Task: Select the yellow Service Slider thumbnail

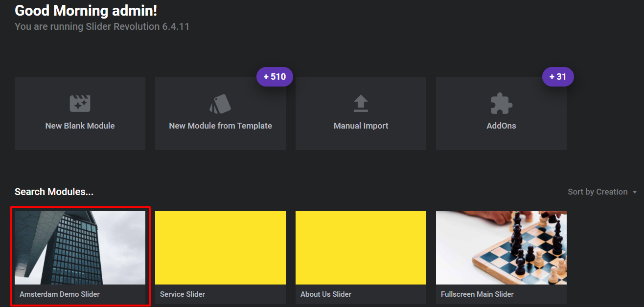Action: [220, 247]
